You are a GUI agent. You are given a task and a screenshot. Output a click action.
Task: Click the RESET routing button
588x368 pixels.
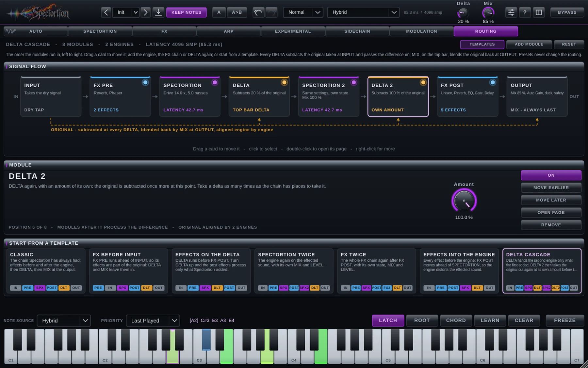click(x=569, y=44)
